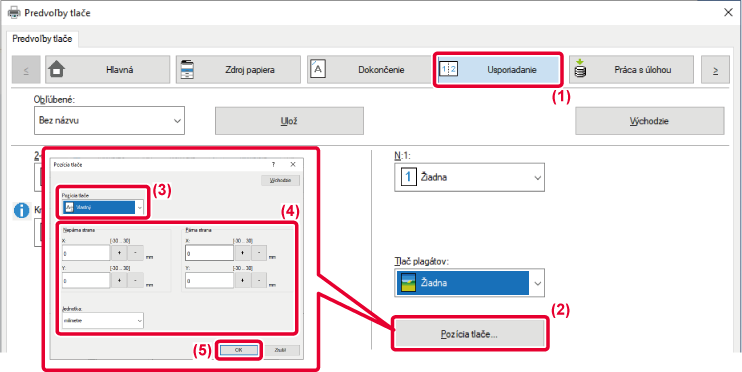Open the N:1 dropdown set to Žiadna
Screen dimensions: 742x372
tap(469, 177)
